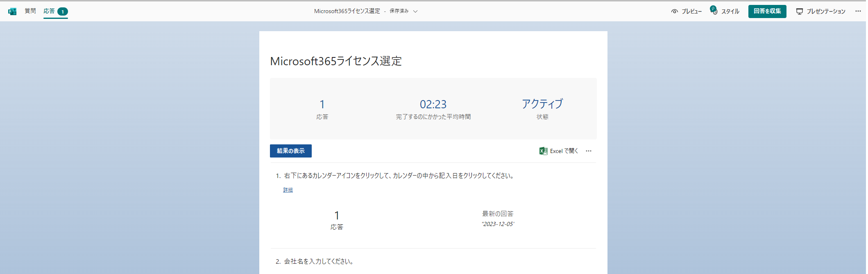Open the top-right more options ellipsis
Screen dimensions: 868x274
858,11
